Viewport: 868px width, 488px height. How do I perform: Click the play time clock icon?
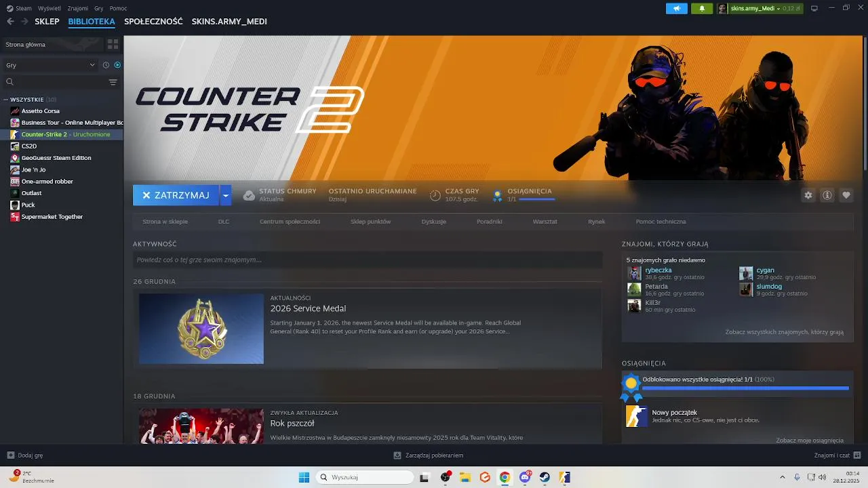pos(435,195)
